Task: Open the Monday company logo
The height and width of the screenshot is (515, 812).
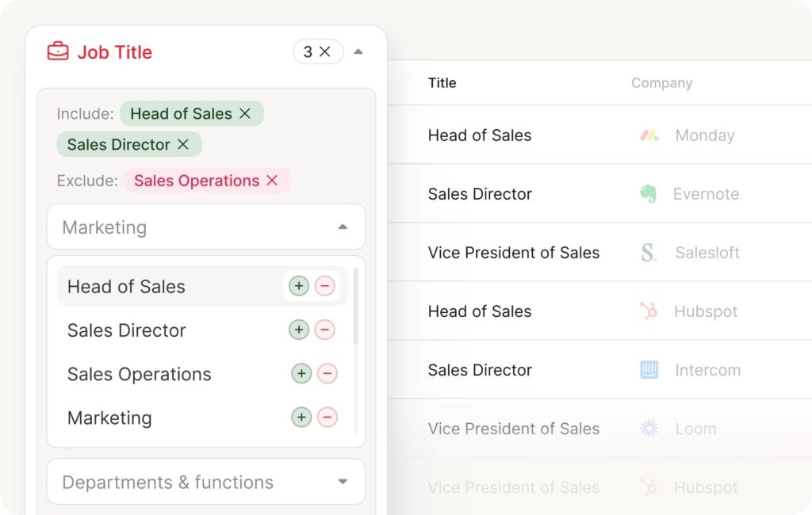Action: pos(649,135)
